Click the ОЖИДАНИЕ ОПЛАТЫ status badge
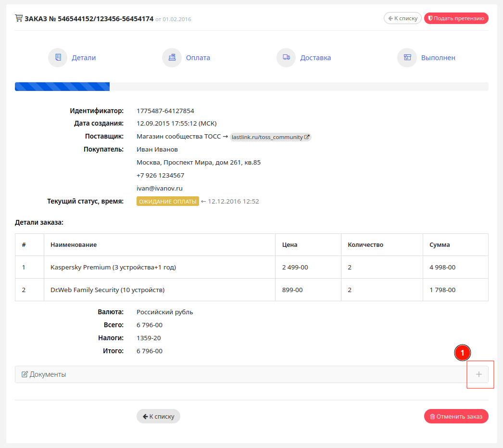Image resolution: width=503 pixels, height=448 pixels. [168, 201]
